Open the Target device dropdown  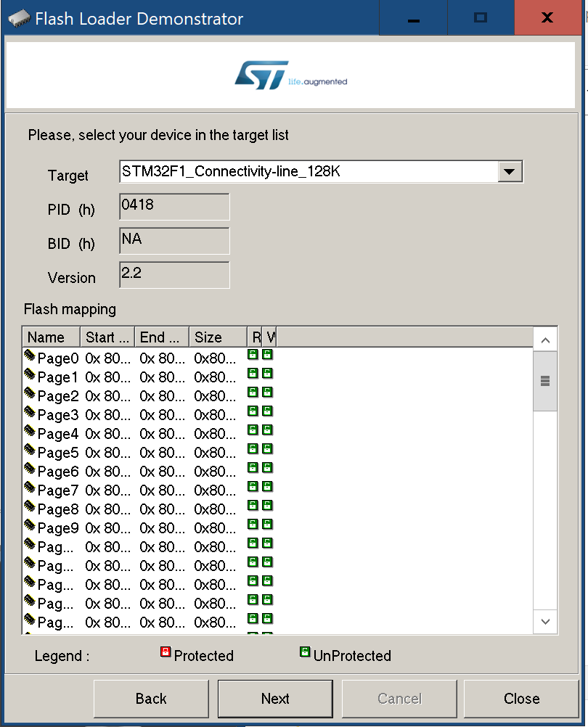pos(509,172)
